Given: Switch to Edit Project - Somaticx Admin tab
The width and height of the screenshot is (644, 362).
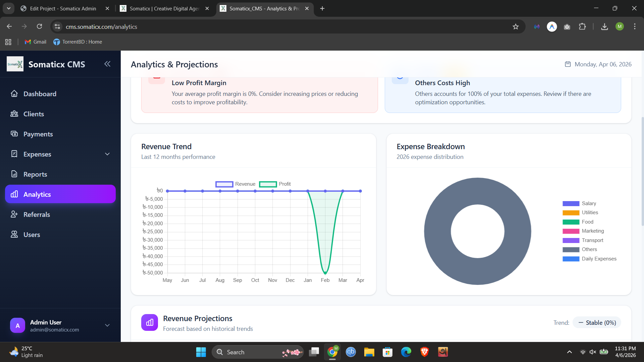Looking at the screenshot, I should click(x=63, y=8).
